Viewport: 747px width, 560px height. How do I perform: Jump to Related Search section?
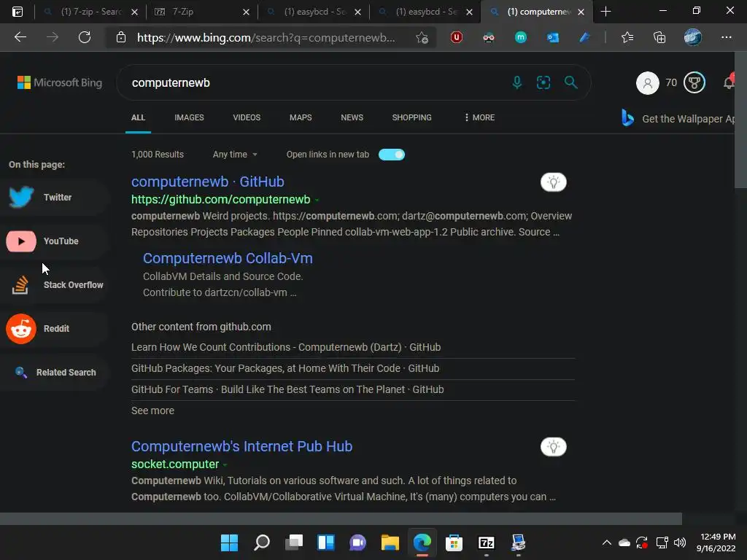click(x=53, y=373)
